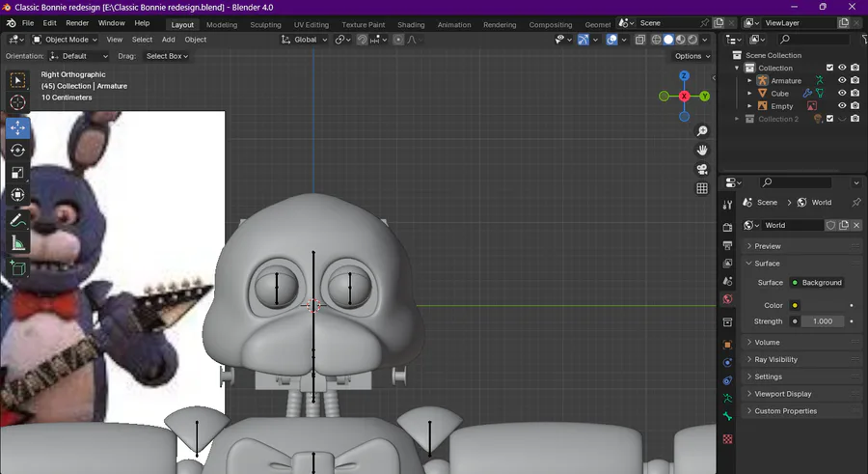Viewport: 868px width, 474px height.
Task: Switch to Solid viewport shading
Action: pos(668,40)
